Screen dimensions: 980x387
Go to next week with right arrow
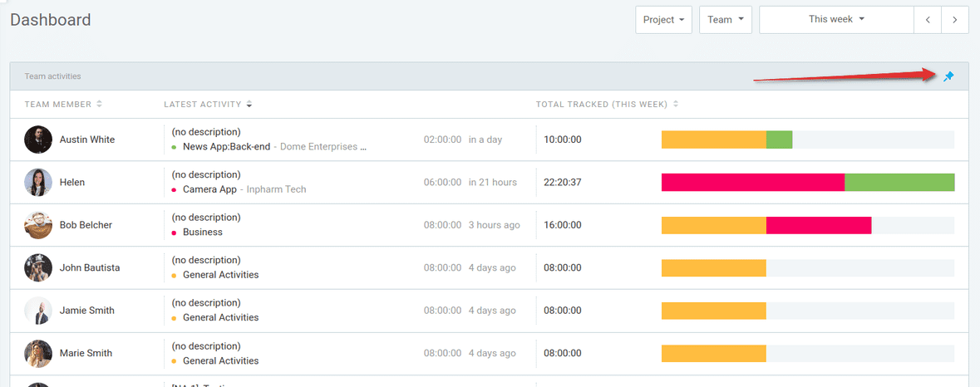pos(955,20)
